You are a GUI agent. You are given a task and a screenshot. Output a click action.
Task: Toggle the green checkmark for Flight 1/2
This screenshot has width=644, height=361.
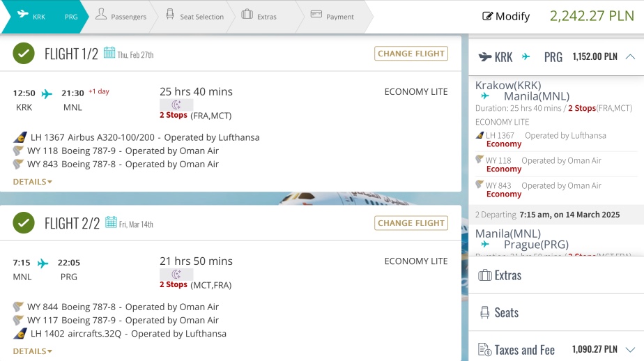24,54
